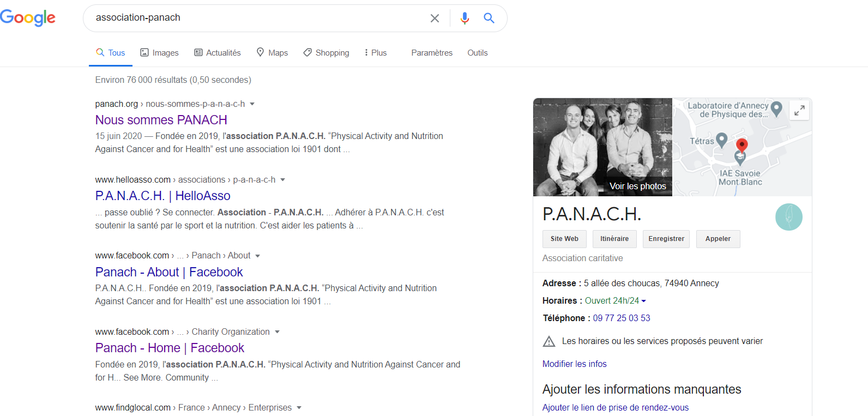Open the teal P.A.N.A.C.H. logo icon
Image resolution: width=868 pixels, height=416 pixels.
tap(788, 217)
